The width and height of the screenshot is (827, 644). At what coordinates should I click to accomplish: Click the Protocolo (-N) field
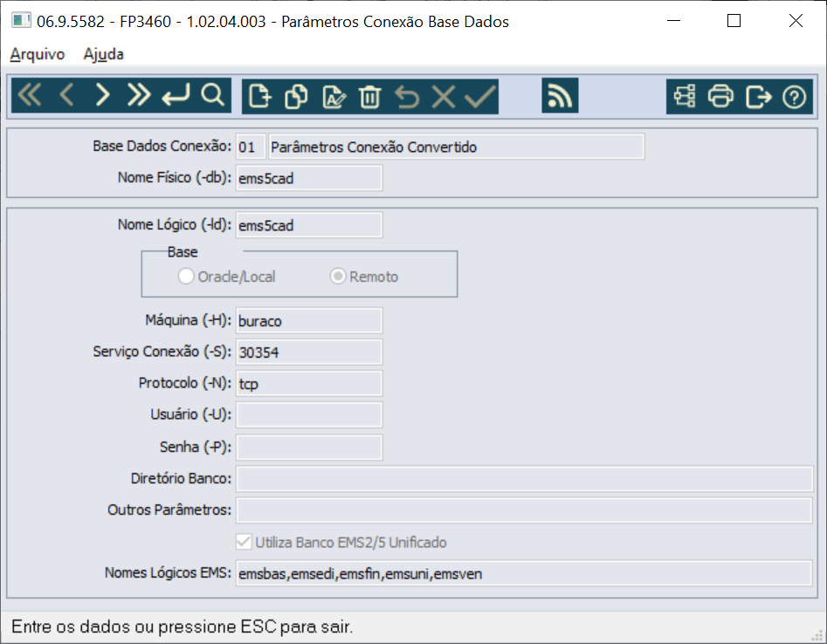pos(309,383)
